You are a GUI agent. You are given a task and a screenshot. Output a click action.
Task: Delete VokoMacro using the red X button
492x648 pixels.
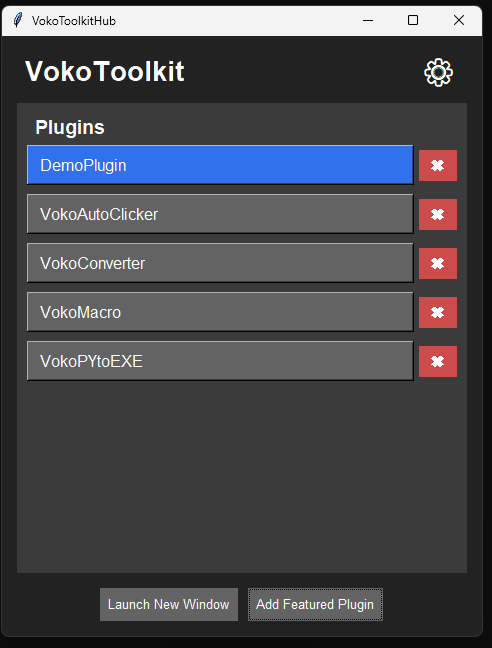click(438, 312)
